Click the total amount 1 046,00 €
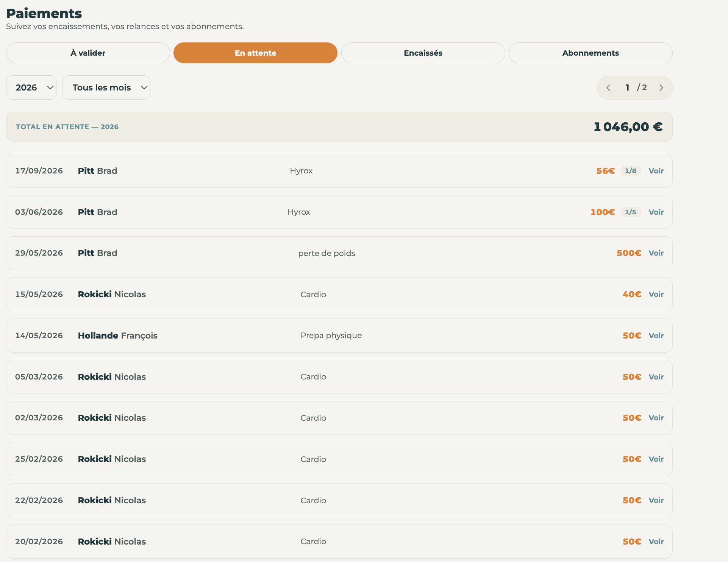The height and width of the screenshot is (562, 728). tap(628, 127)
